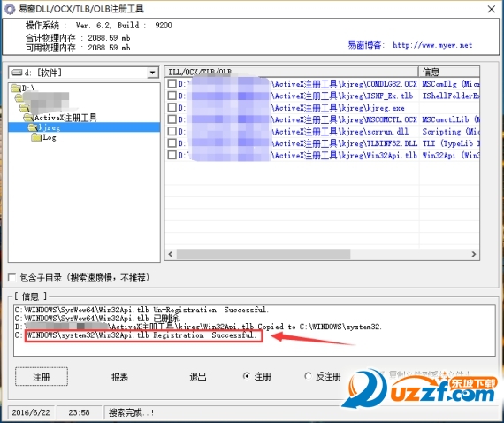Click the 退出 button
Screen dimensions: 504x423
coord(198,377)
